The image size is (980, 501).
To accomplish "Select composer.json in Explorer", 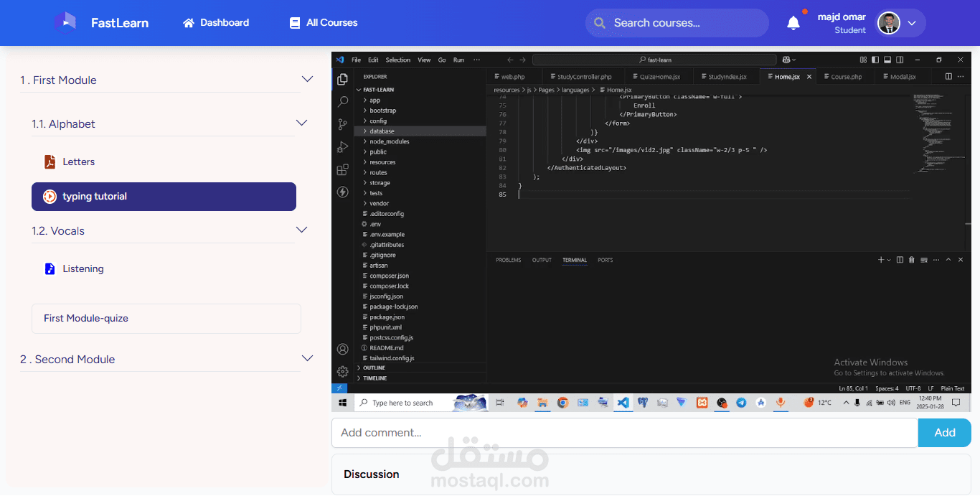I will click(x=420, y=276).
